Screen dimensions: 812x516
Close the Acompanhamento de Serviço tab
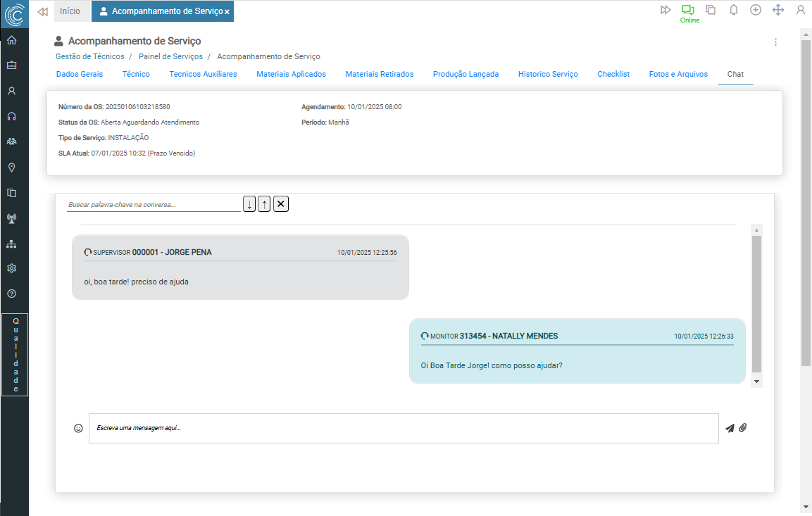coord(227,12)
